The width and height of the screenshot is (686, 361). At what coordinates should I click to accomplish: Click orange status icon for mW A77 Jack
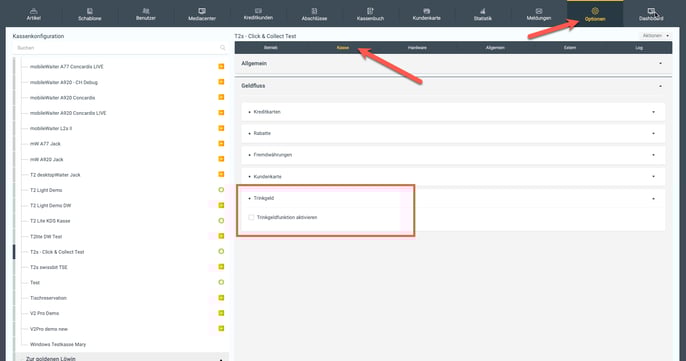coord(221,144)
